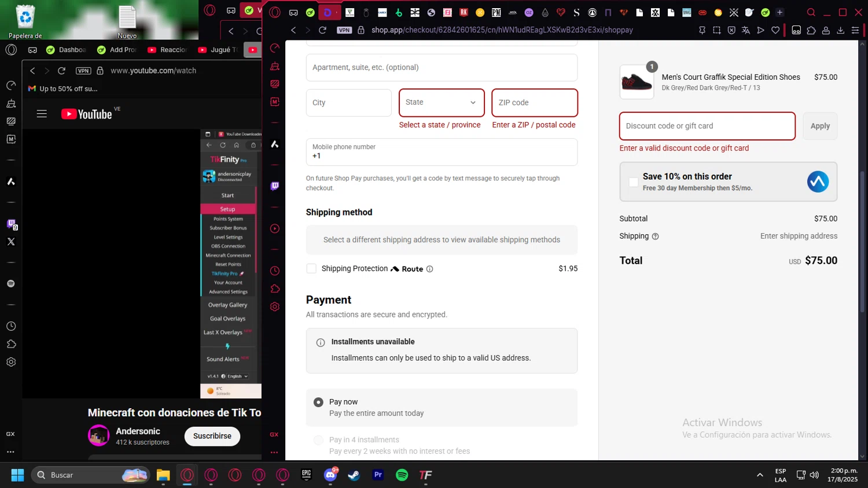Image resolution: width=868 pixels, height=488 pixels.
Task: Open the State dropdown
Action: coord(442,102)
